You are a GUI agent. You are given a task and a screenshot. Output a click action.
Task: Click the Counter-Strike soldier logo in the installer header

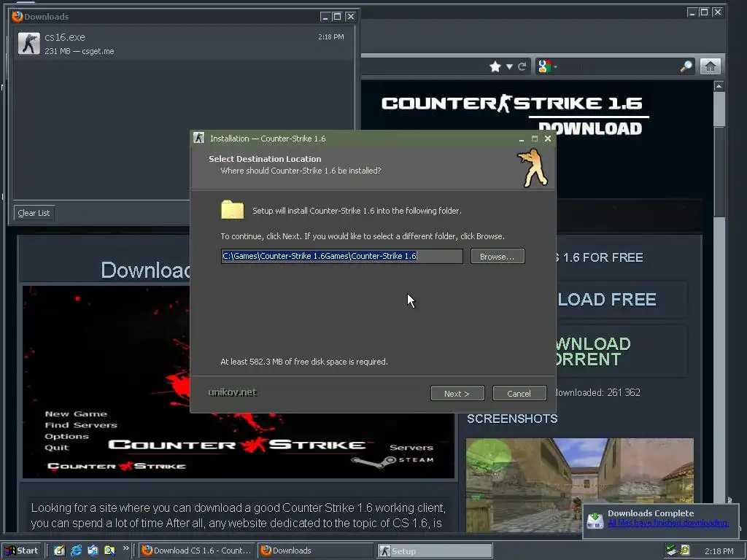pyautogui.click(x=533, y=168)
